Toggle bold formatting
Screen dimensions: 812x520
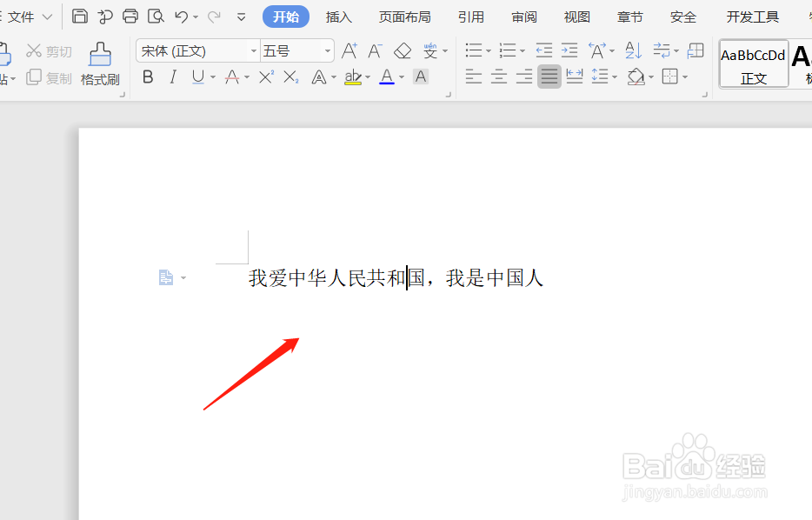pos(148,77)
